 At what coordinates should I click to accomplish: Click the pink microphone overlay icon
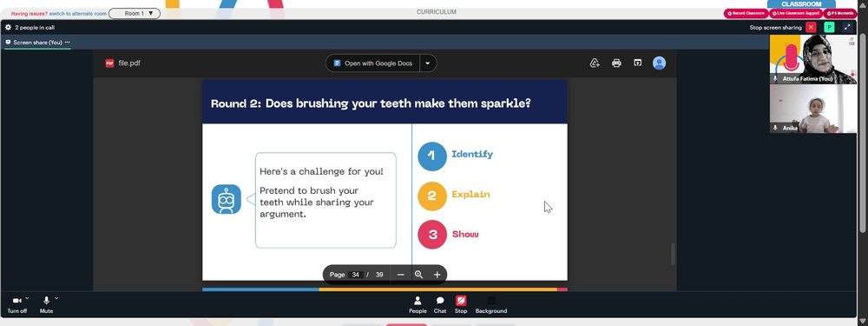tap(791, 57)
